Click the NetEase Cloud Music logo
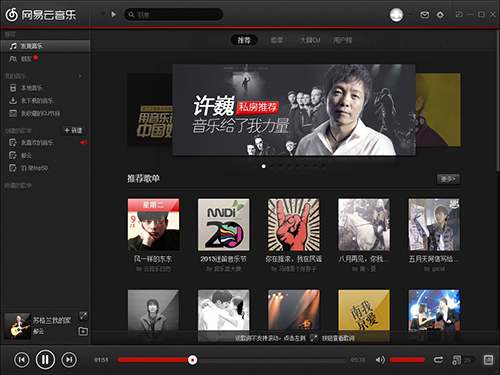Viewport: 500px width, 375px height. tap(41, 15)
